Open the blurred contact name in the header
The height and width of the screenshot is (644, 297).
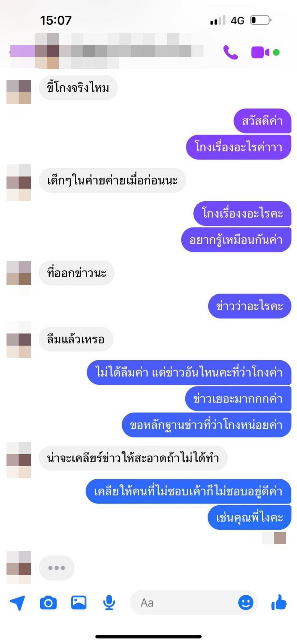coord(119,51)
